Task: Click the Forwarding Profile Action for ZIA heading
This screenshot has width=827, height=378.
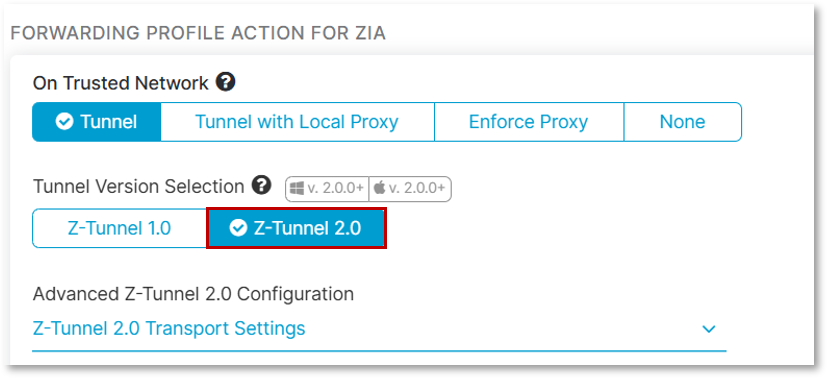Action: [x=198, y=33]
